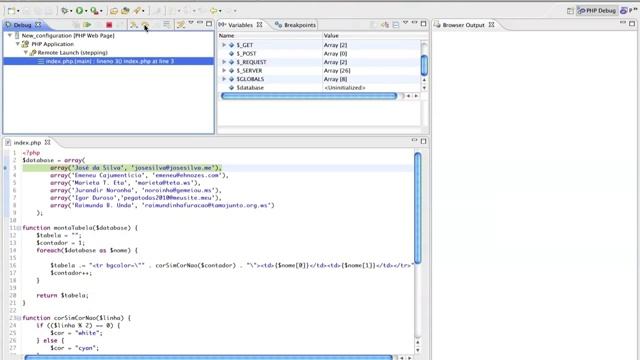
Task: Maximize the Browser Output view
Action: [x=632, y=24]
